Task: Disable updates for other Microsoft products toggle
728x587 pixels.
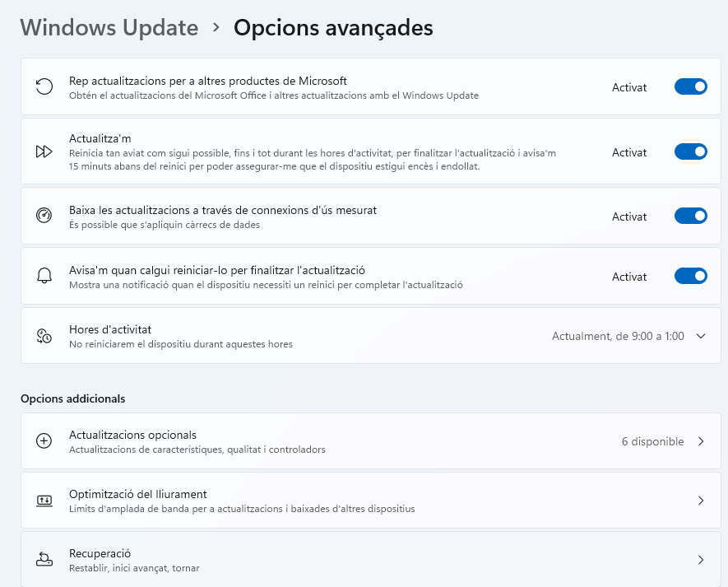Action: 690,86
